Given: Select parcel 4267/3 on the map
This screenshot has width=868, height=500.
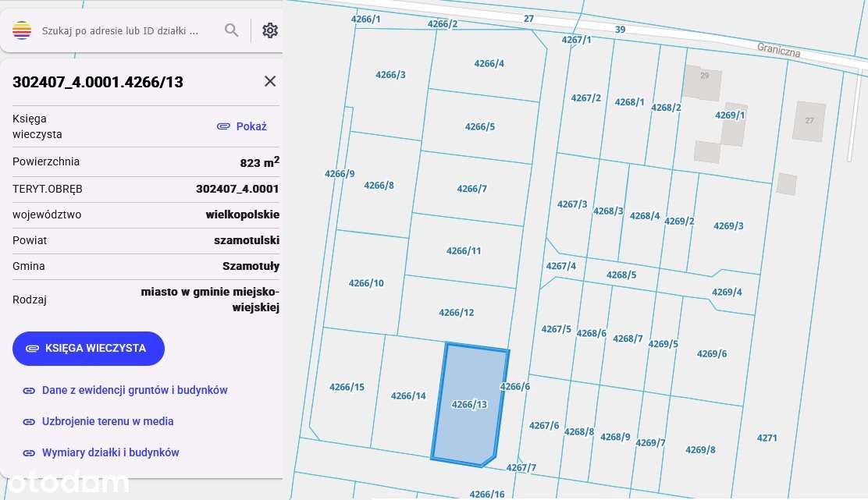Looking at the screenshot, I should 572,204.
